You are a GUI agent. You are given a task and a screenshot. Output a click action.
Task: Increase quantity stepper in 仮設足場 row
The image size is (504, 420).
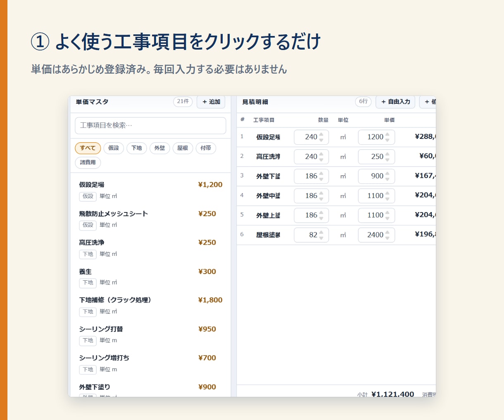coord(321,134)
